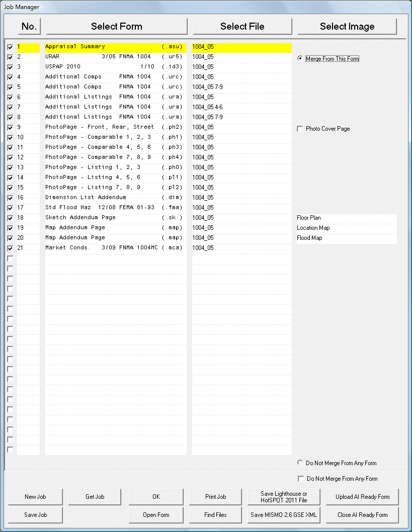Select the Merge From This Form radio button

tap(300, 58)
